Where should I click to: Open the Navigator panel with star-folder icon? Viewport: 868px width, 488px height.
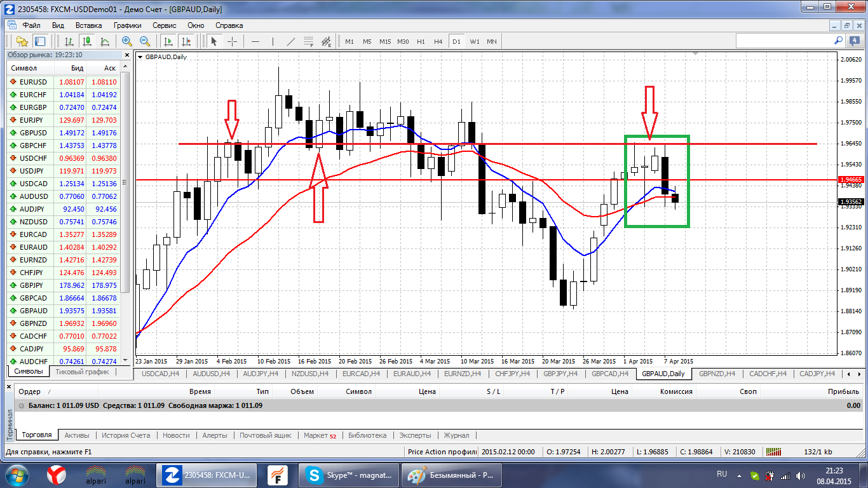pos(22,41)
